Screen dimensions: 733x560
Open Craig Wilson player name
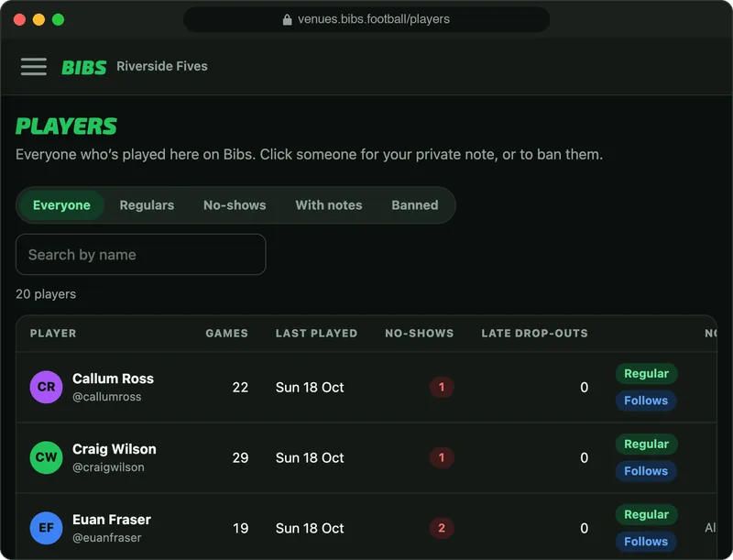115,449
